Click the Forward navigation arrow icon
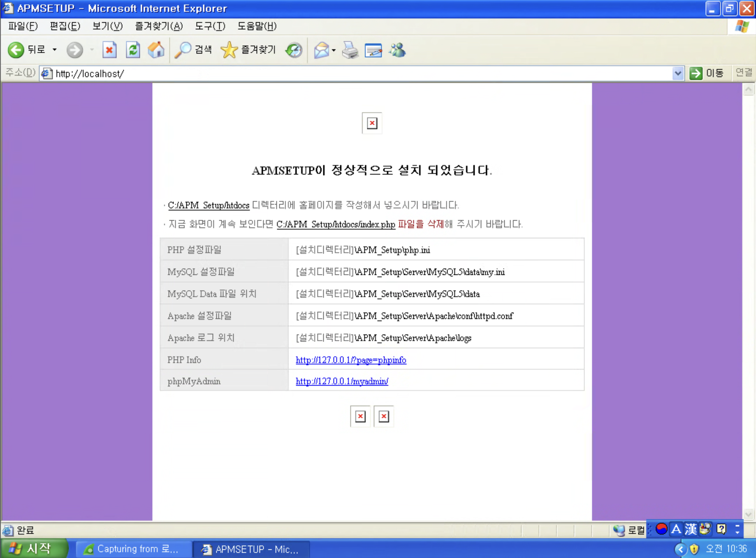756x558 pixels. 74,50
